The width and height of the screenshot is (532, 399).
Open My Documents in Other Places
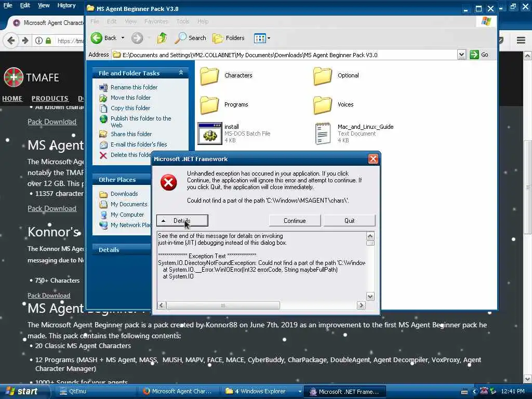[129, 204]
